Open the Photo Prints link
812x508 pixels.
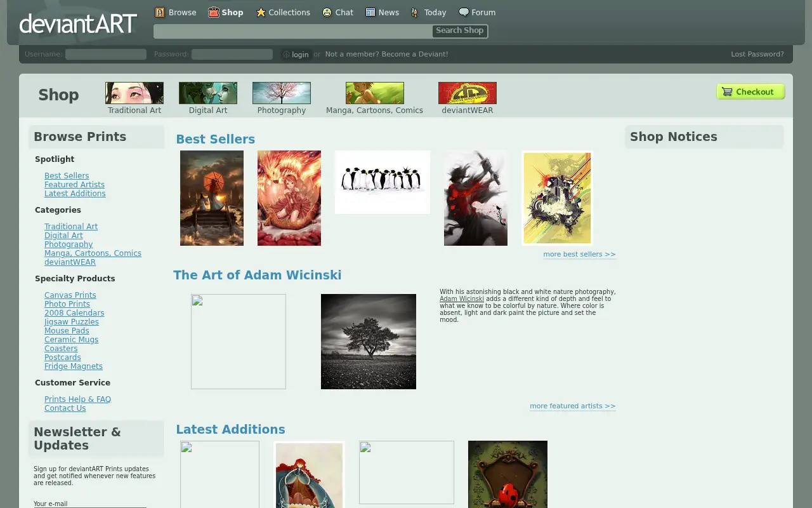point(67,304)
